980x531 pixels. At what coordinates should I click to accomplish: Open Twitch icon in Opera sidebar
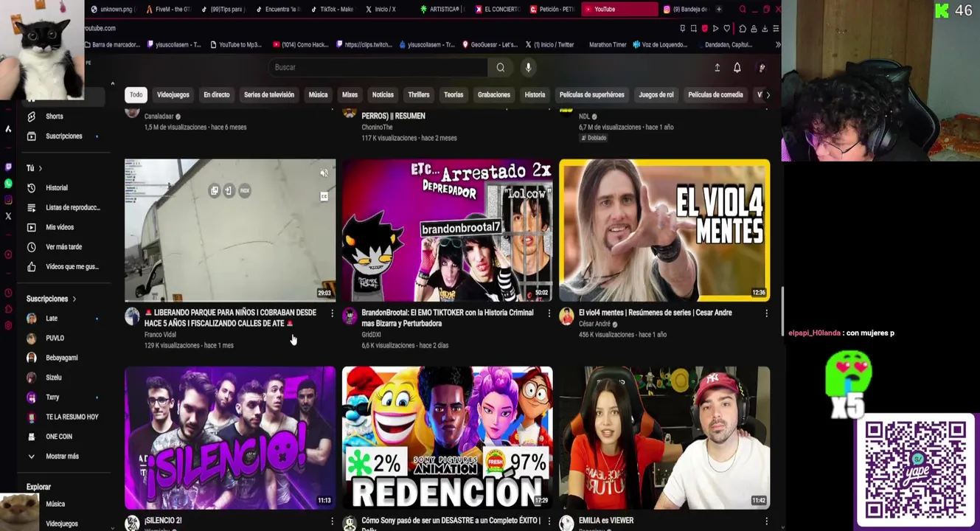point(8,167)
